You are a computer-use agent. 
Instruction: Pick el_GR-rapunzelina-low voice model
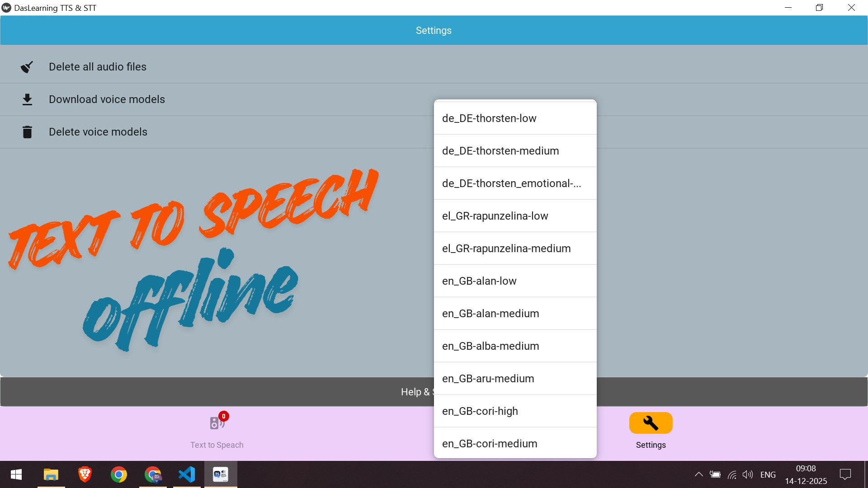point(514,216)
